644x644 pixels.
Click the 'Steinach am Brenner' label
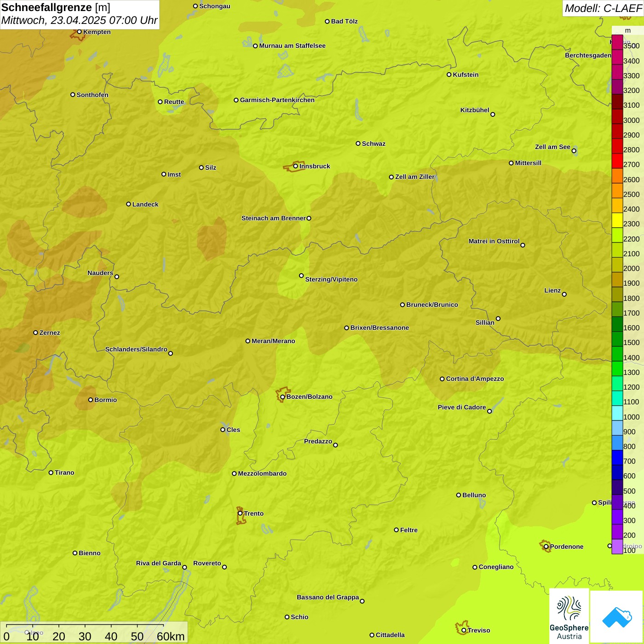point(274,218)
